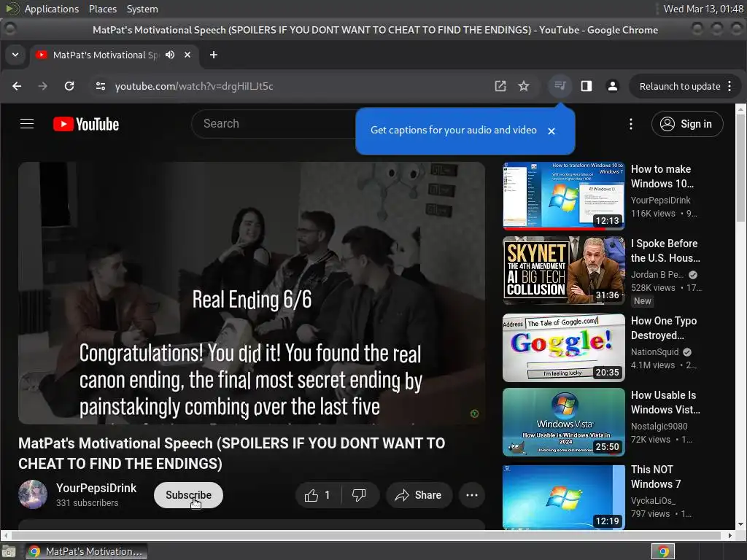747x560 pixels.
Task: Bookmark this page with star icon
Action: 524,86
